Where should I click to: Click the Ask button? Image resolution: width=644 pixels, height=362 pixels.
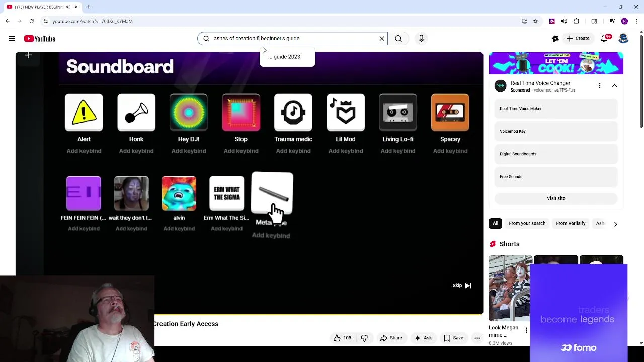pyautogui.click(x=423, y=338)
